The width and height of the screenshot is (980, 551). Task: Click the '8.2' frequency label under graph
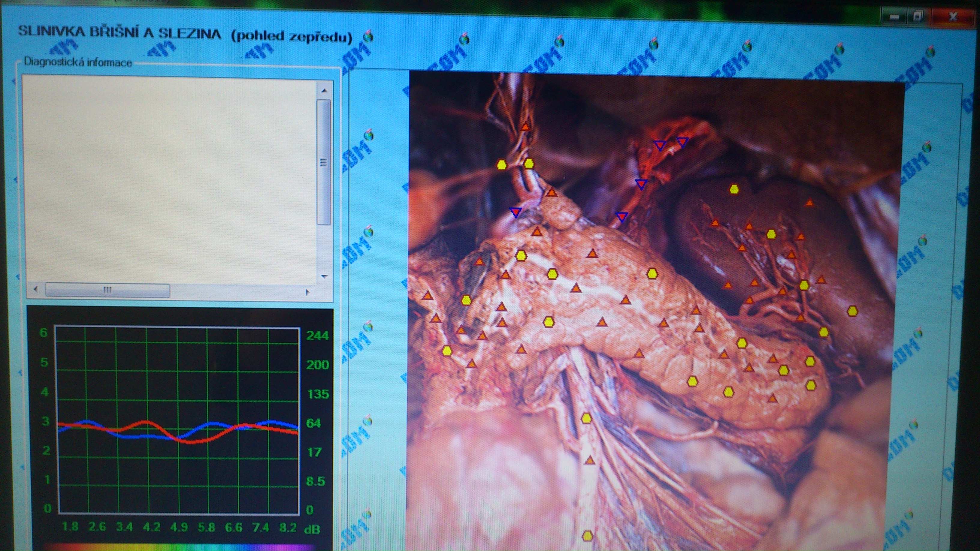[x=288, y=528]
